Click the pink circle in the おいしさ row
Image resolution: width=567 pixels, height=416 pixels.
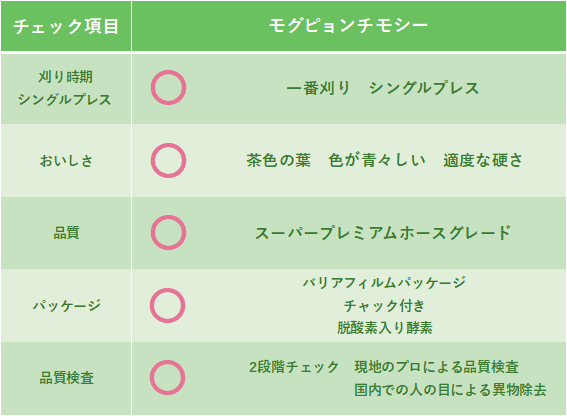coord(169,160)
